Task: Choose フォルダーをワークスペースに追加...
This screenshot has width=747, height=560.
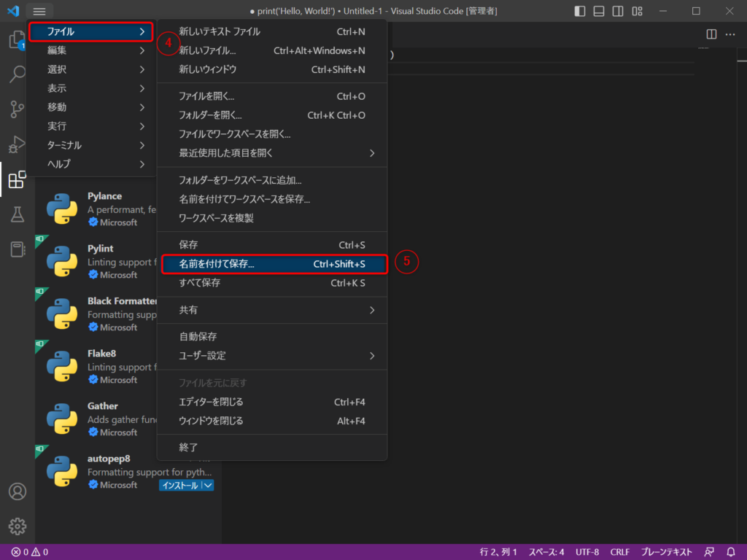Action: click(272, 180)
